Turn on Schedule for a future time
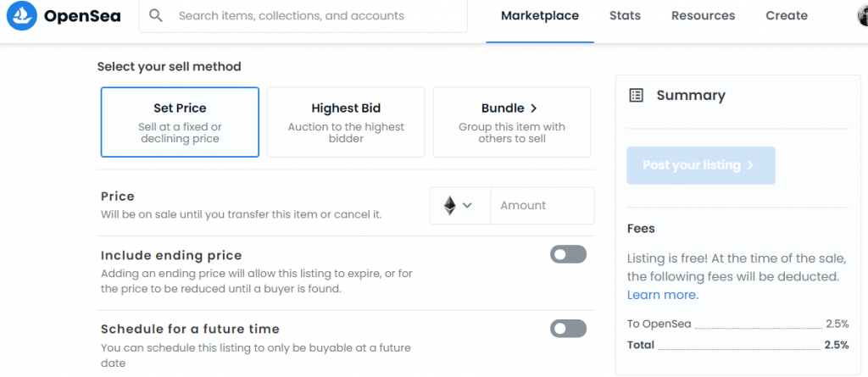This screenshot has height=377, width=868. (568, 328)
